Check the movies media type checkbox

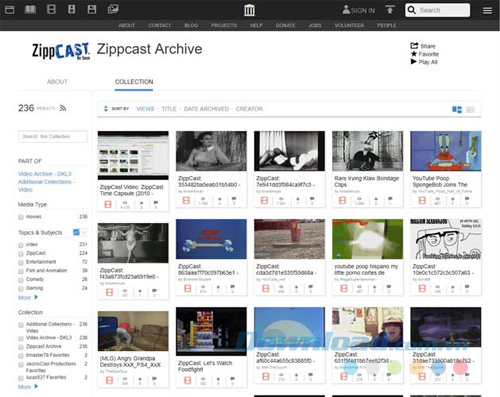[x=21, y=217]
